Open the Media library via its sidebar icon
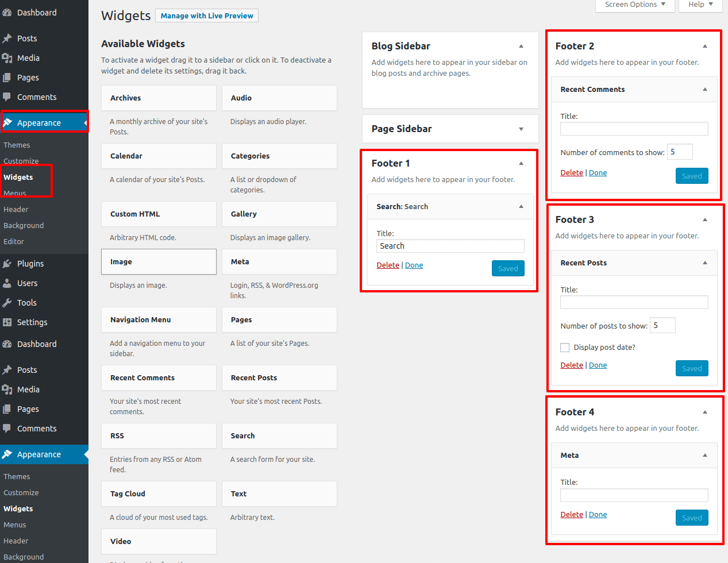The height and width of the screenshot is (563, 728). point(8,57)
